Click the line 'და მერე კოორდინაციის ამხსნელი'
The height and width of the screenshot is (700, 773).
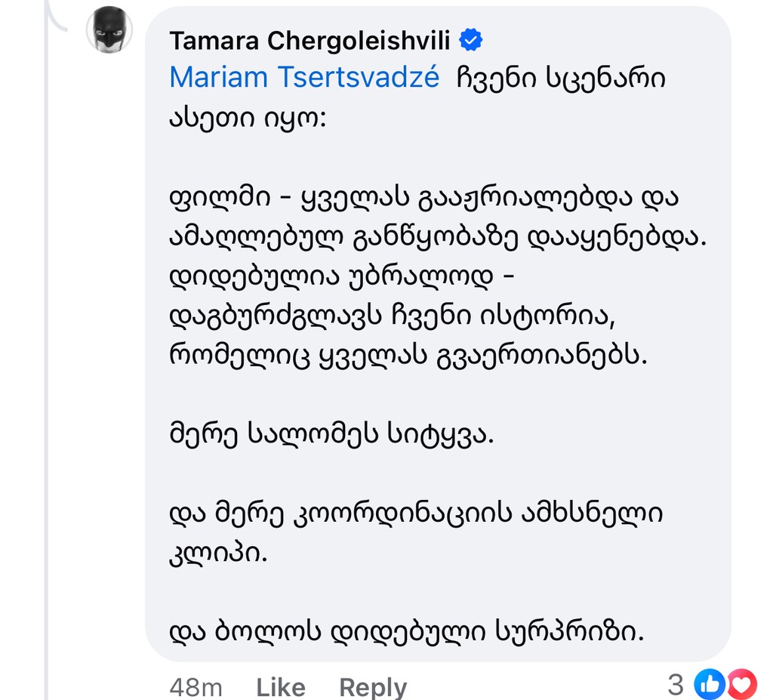tap(416, 514)
